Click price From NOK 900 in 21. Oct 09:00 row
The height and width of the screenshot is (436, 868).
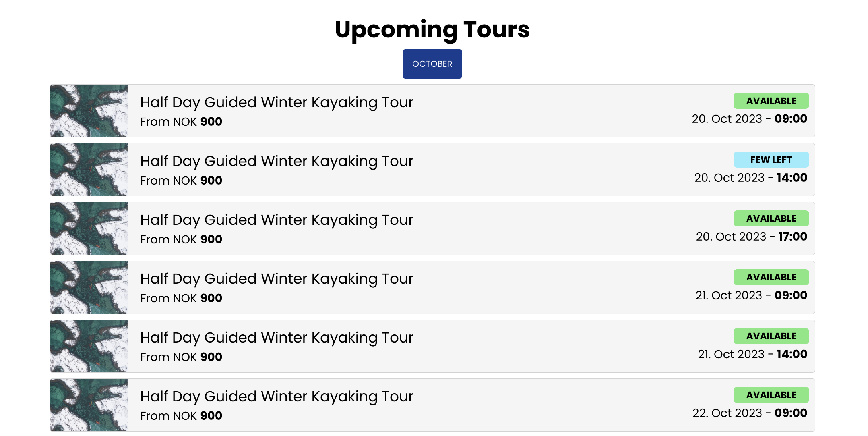tap(181, 298)
